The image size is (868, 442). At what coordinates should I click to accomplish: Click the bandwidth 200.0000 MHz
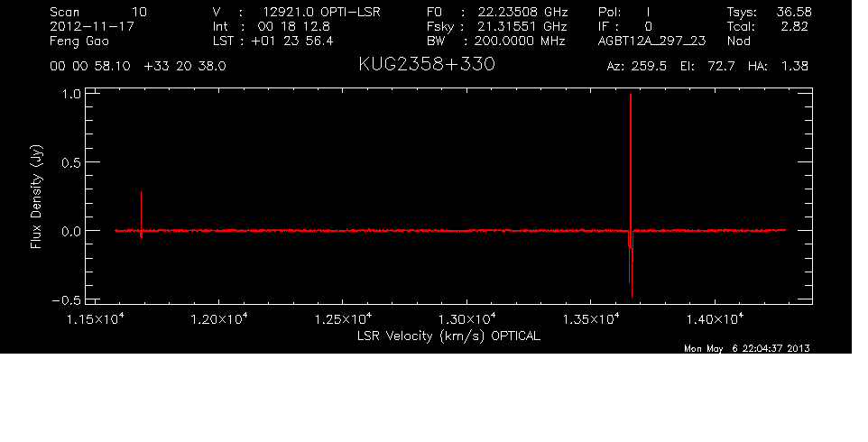519,41
